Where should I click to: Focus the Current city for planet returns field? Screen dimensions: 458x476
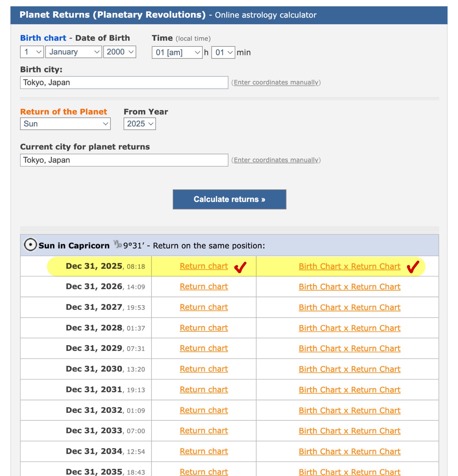click(x=124, y=160)
